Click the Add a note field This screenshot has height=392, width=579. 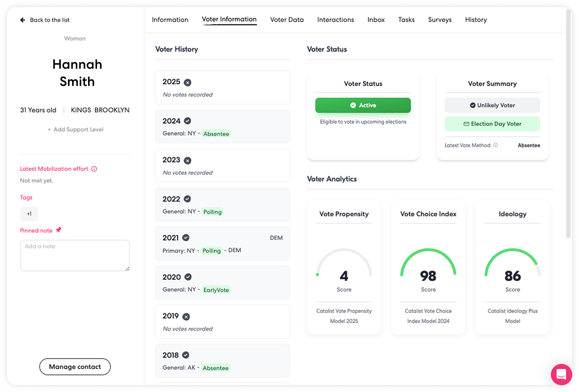tap(75, 255)
